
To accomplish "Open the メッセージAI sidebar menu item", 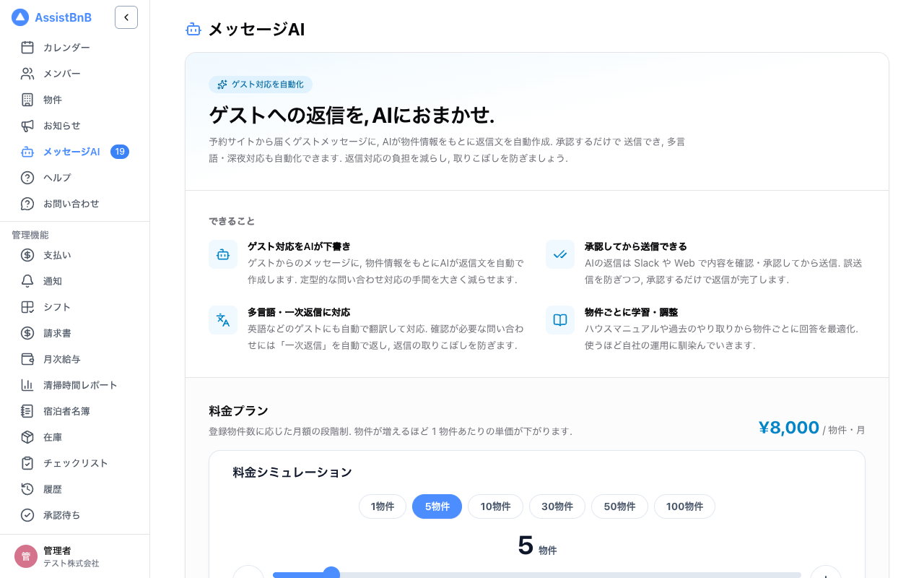I will (75, 152).
